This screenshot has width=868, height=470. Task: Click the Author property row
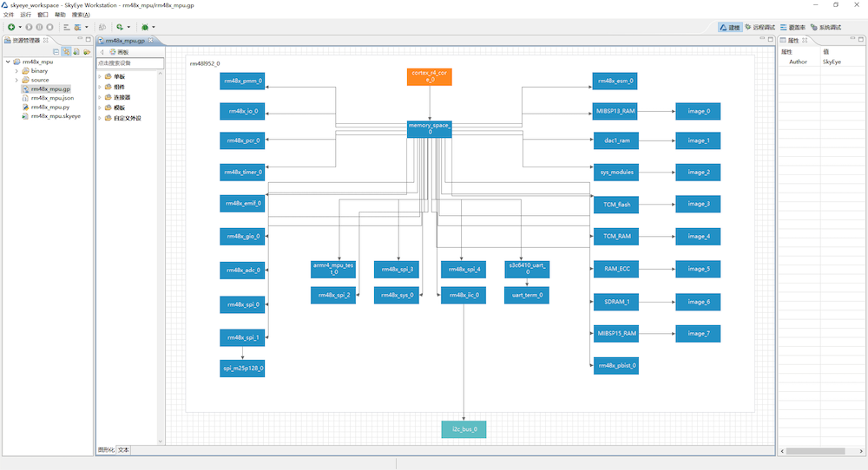(821, 62)
